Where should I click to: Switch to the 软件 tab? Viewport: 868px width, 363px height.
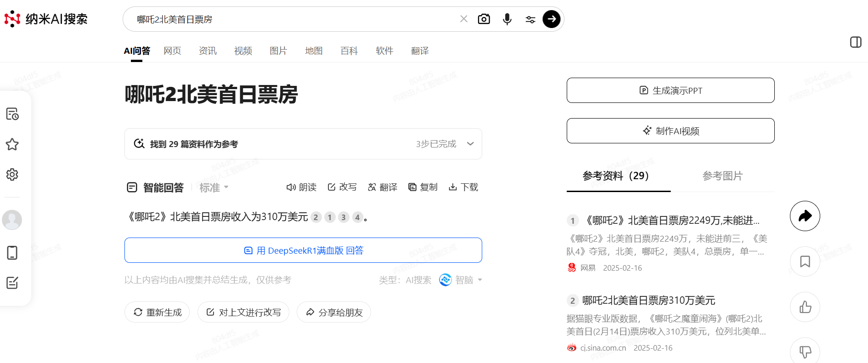pos(384,51)
